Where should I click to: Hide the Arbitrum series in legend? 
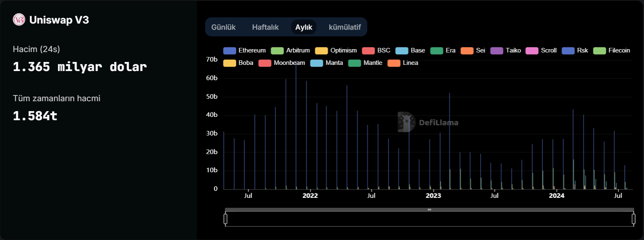tap(290, 50)
